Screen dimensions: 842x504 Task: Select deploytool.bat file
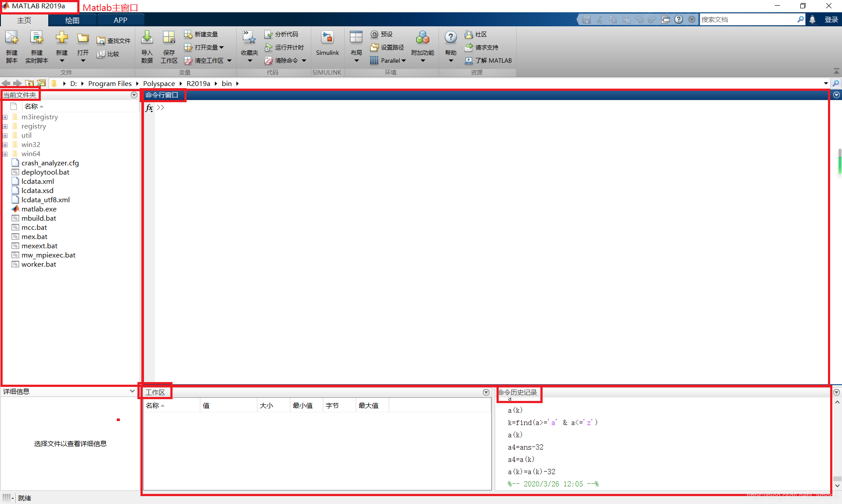(45, 172)
